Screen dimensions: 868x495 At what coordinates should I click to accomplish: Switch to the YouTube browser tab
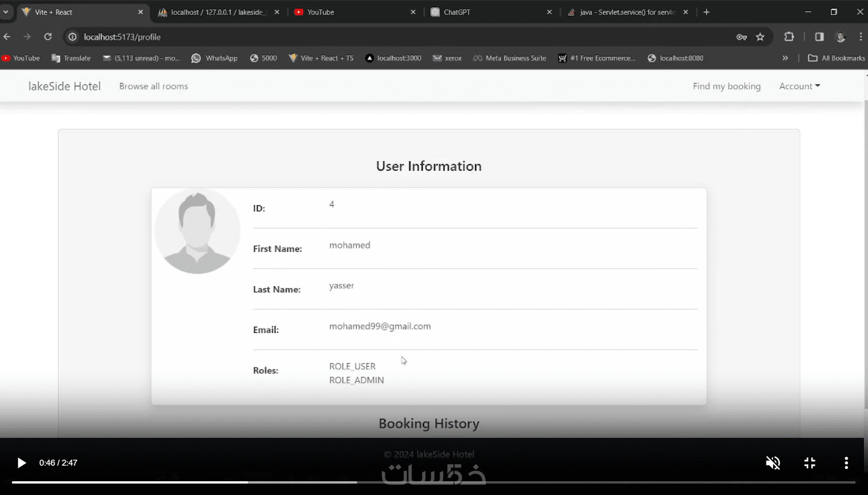coord(355,12)
